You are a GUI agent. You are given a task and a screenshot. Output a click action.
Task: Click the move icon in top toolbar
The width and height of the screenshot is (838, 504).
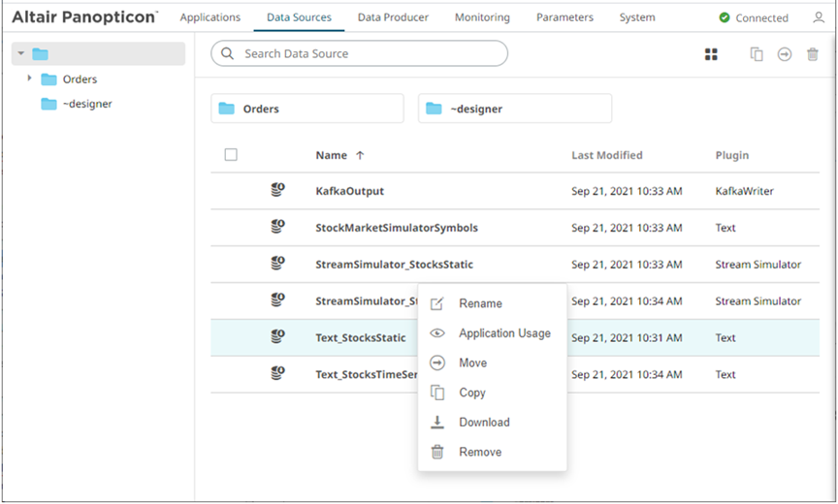click(x=785, y=54)
